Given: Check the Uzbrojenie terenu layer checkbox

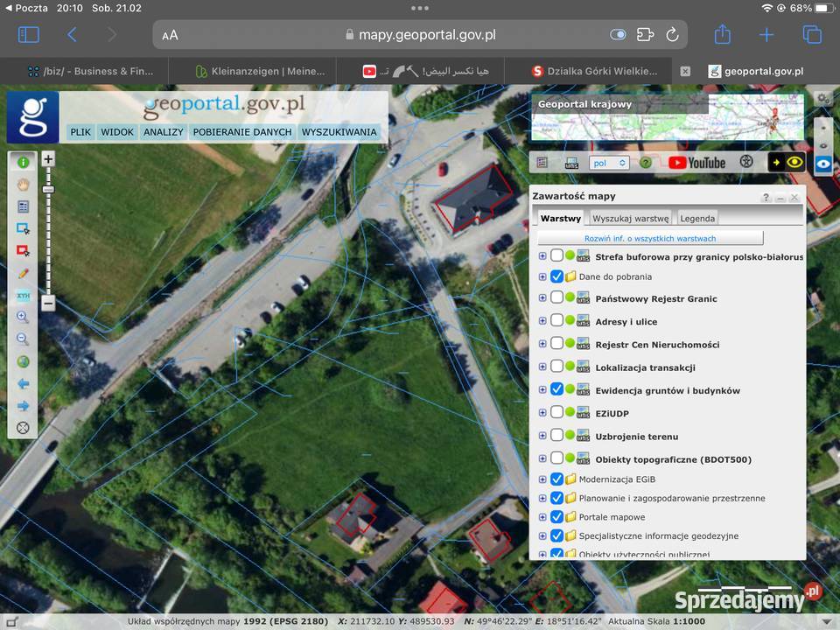Looking at the screenshot, I should (556, 436).
